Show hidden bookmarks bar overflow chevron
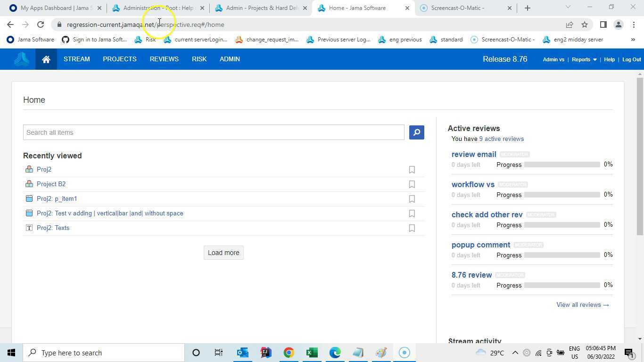This screenshot has width=644, height=362. (633, 40)
